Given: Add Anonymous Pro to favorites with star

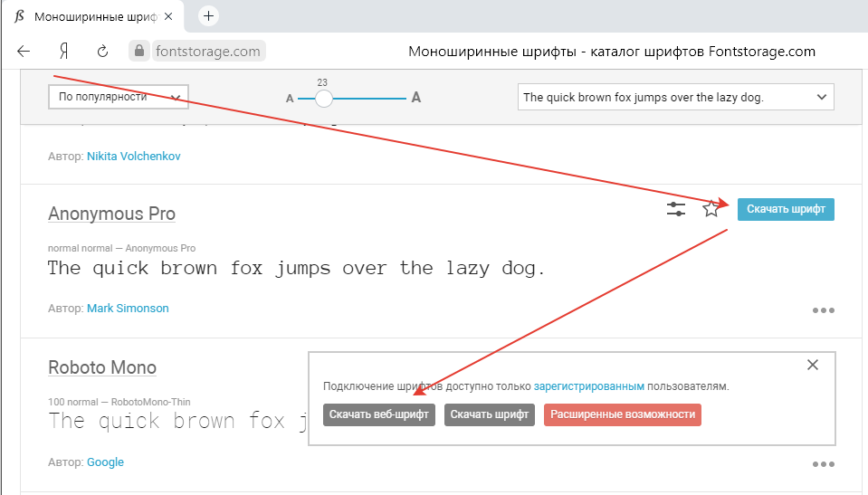Looking at the screenshot, I should [x=711, y=210].
